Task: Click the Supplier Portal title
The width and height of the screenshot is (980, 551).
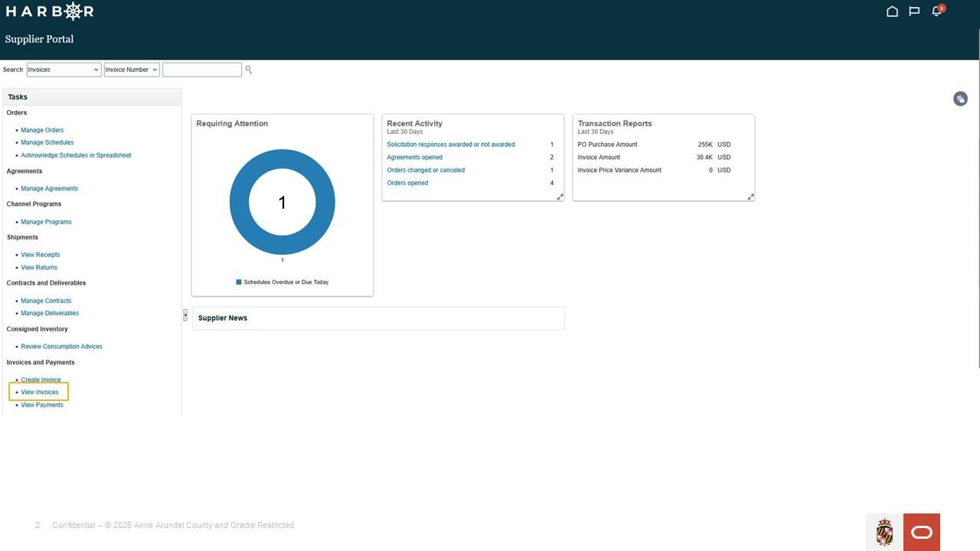Action: [x=39, y=39]
